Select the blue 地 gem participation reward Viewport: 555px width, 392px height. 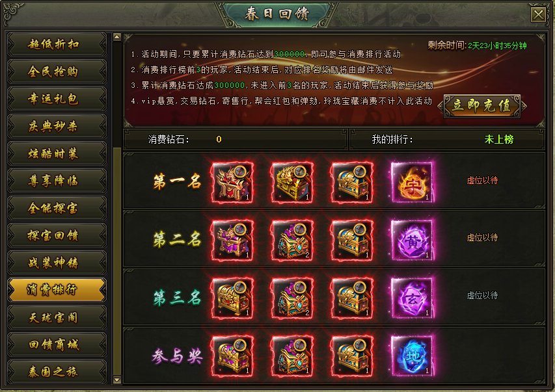(x=412, y=356)
